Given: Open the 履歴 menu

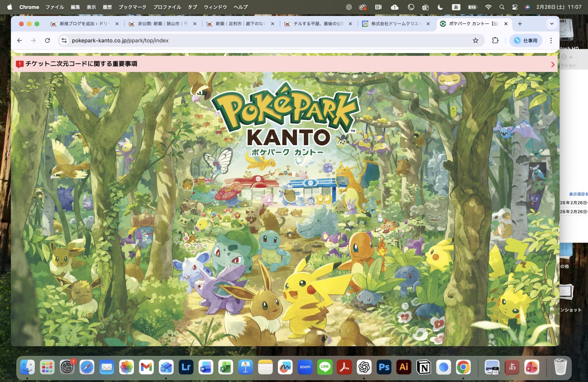Looking at the screenshot, I should coord(107,7).
